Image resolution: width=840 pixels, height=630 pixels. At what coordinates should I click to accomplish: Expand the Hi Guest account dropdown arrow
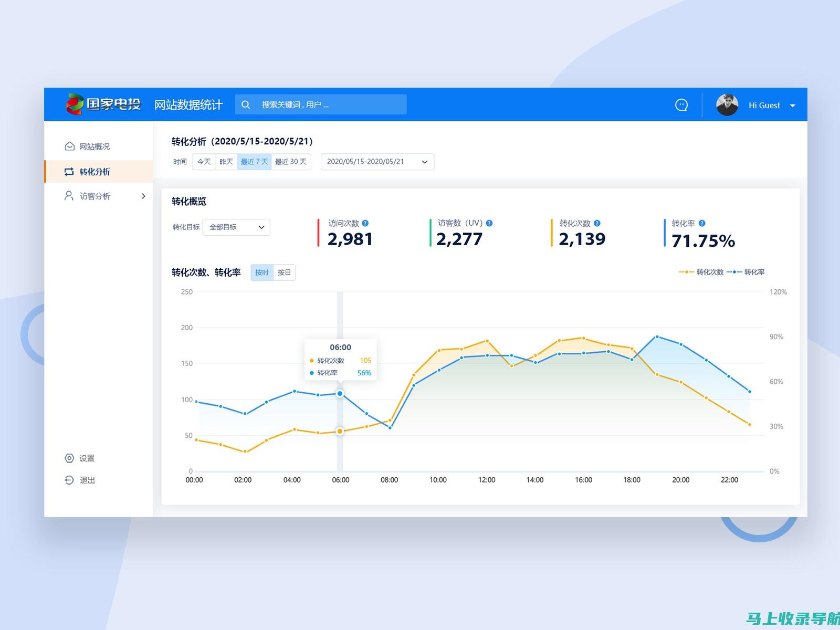click(793, 106)
